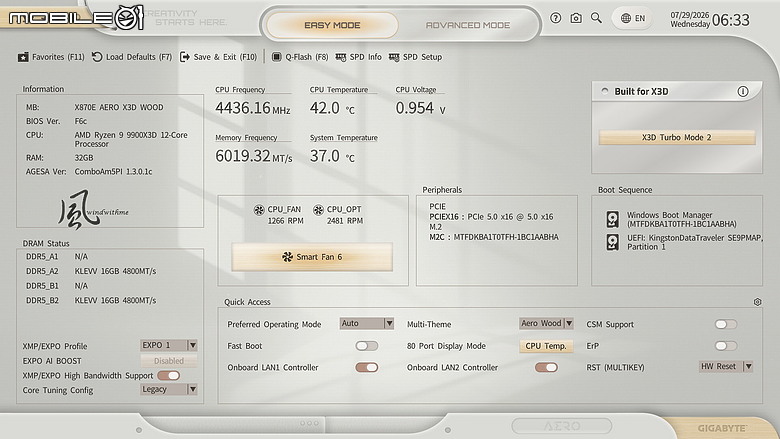Click the EN language button
The width and height of the screenshot is (780, 439).
click(x=633, y=18)
